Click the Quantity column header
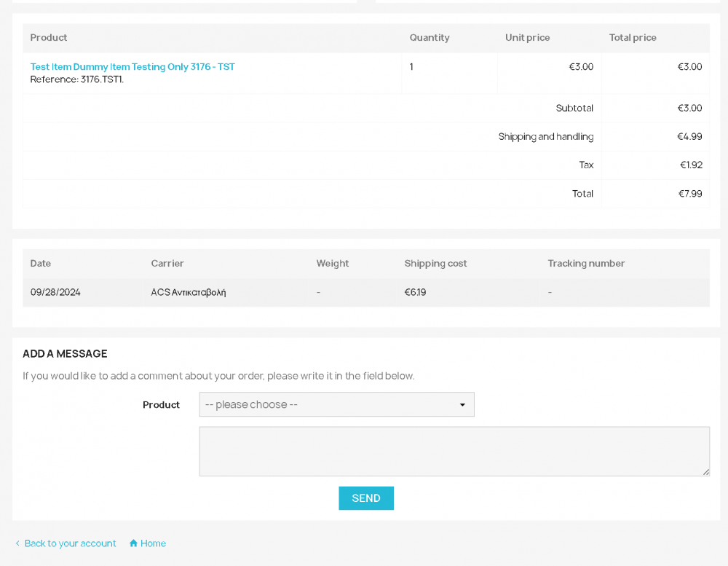The width and height of the screenshot is (728, 566). point(429,37)
